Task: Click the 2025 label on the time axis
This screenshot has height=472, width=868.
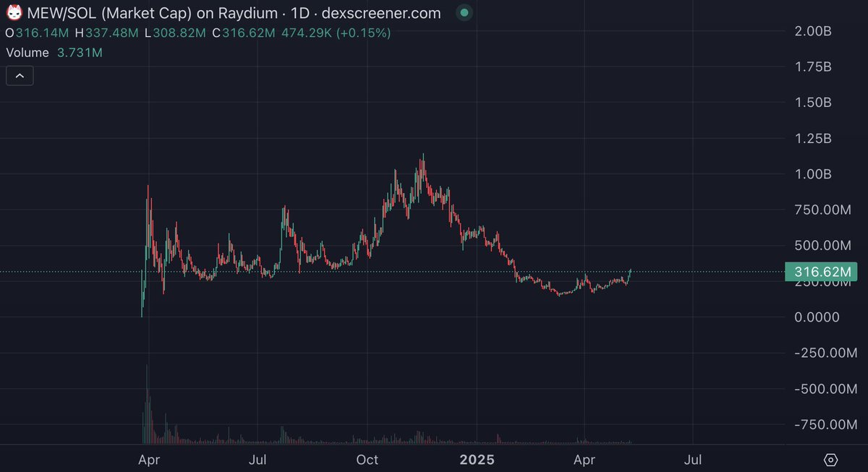Action: (477, 459)
